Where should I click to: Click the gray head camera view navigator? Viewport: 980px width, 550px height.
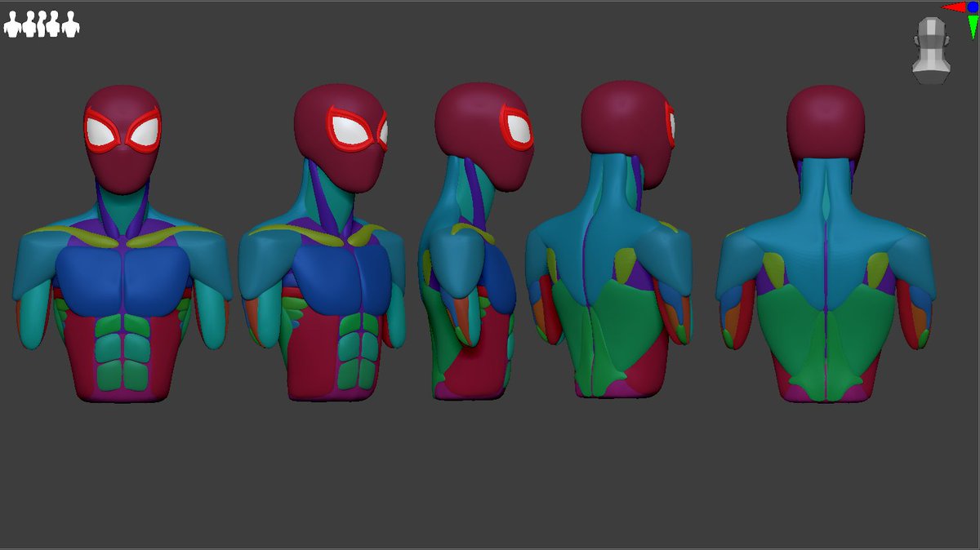(x=931, y=51)
